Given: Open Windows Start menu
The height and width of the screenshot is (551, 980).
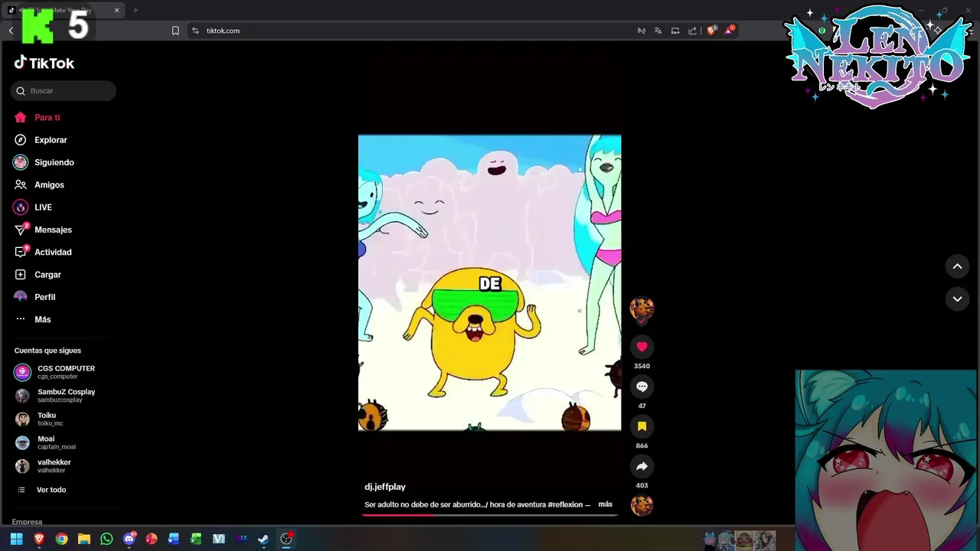Looking at the screenshot, I should (x=16, y=539).
